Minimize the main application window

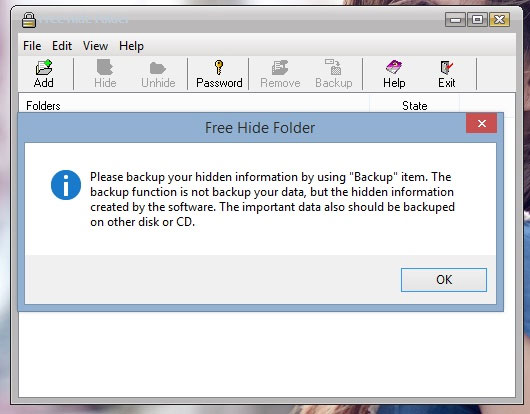[x=455, y=20]
